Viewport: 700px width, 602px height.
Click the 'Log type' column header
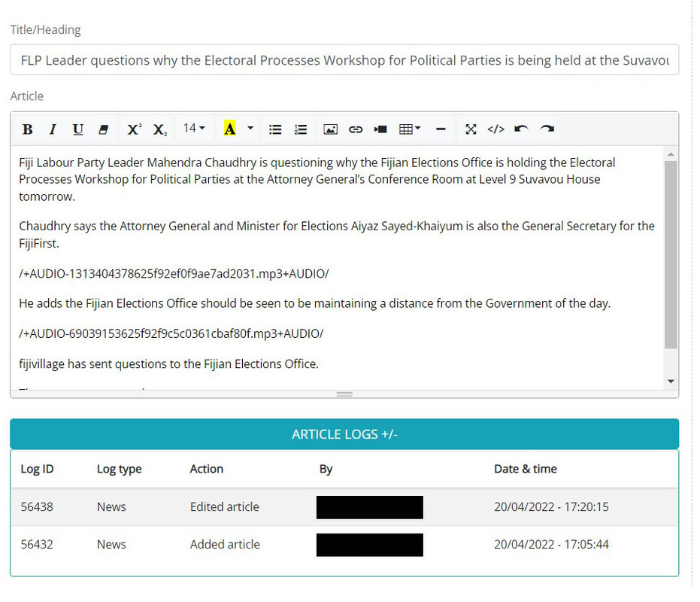120,470
